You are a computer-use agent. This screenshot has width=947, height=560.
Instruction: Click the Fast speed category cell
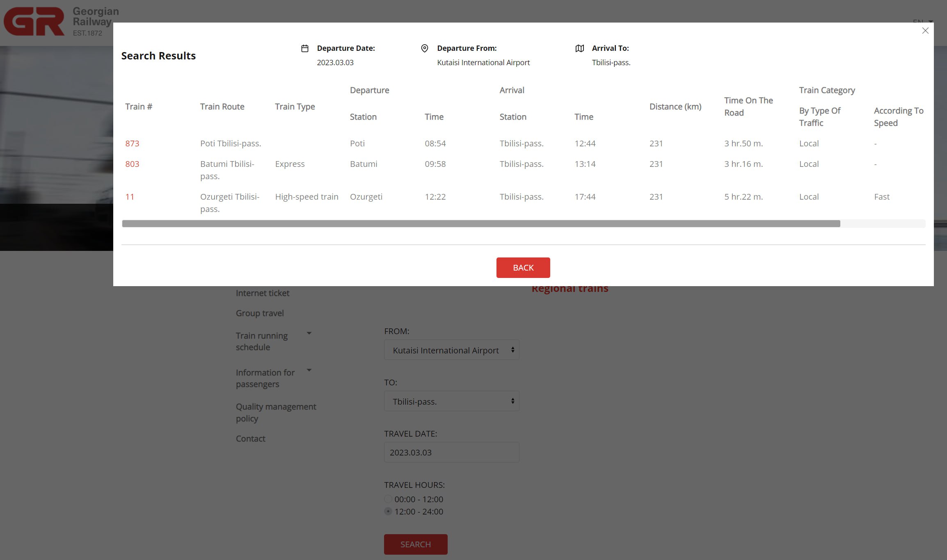(x=882, y=197)
